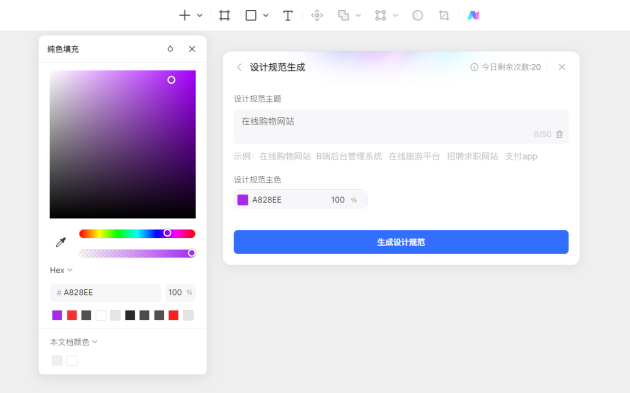Screen dimensions: 630x393
Task: Click the hex value field A828EE
Action: point(106,293)
